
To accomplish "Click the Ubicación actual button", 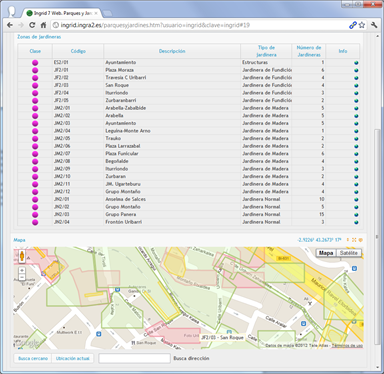I will 73,359.
